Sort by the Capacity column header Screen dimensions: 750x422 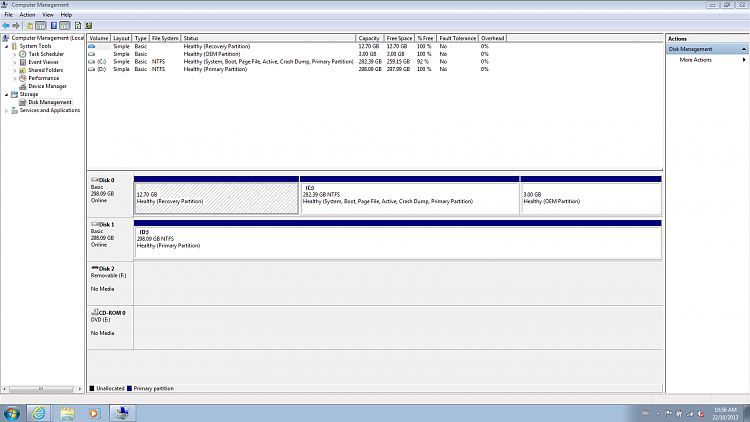(x=369, y=38)
